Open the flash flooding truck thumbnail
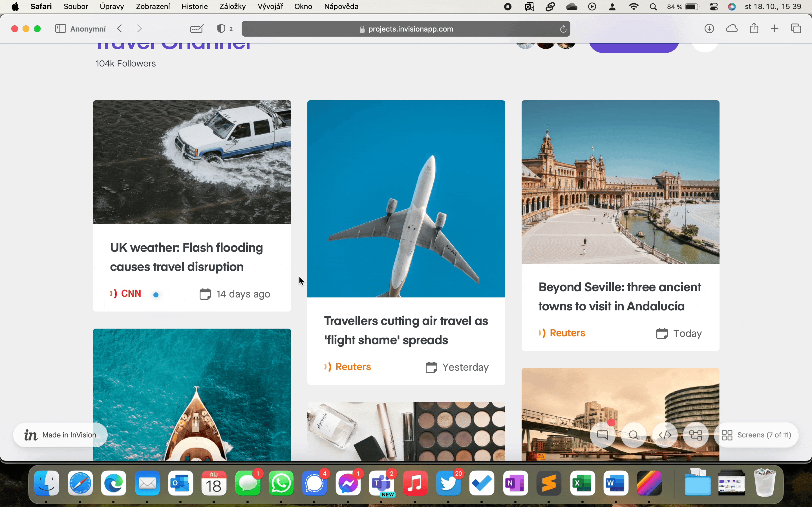Viewport: 812px width, 507px height. [192, 162]
